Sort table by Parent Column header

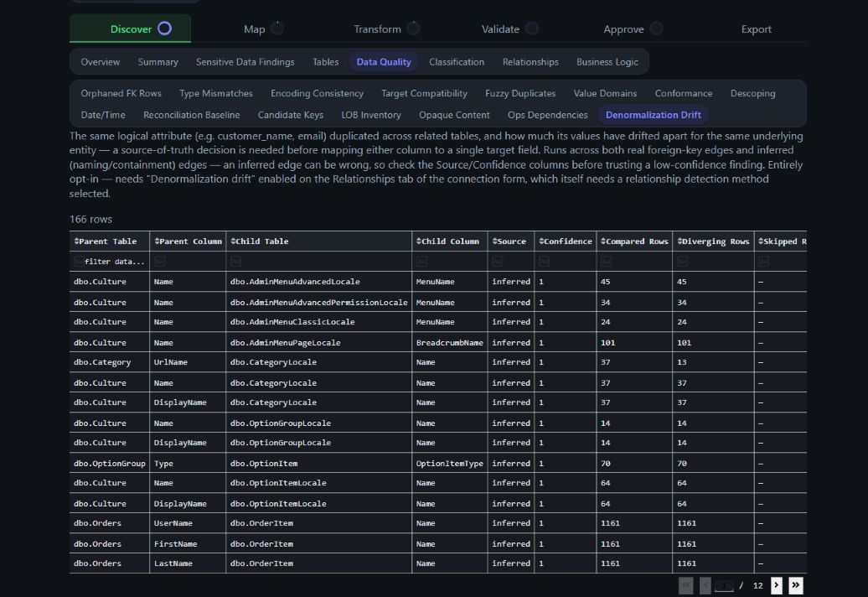[188, 241]
